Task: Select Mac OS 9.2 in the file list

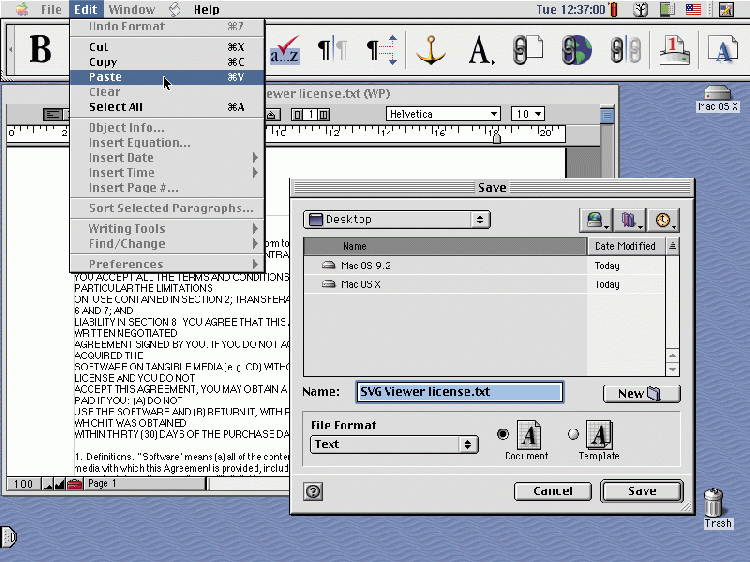Action: pyautogui.click(x=445, y=265)
